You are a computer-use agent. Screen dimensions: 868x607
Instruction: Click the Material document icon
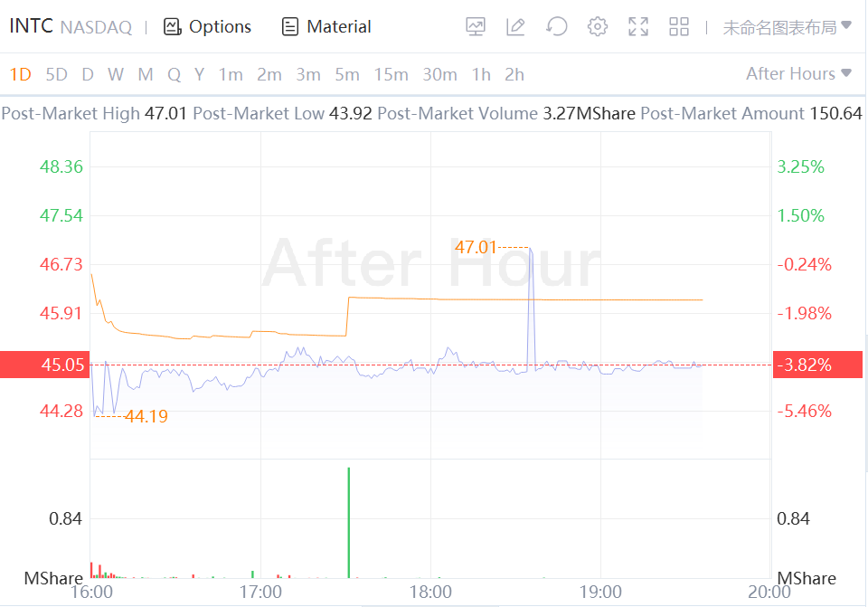[290, 27]
